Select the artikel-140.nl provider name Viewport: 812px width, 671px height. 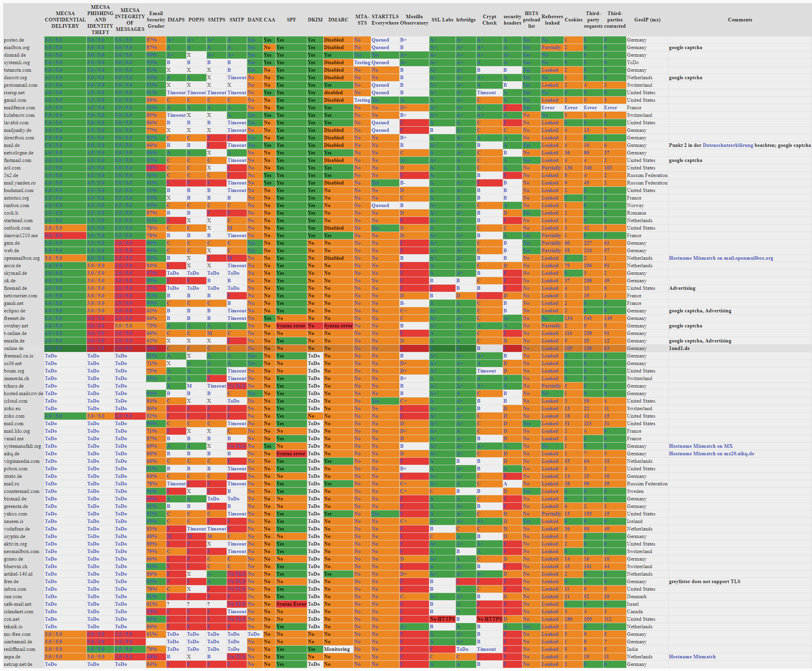click(x=18, y=574)
